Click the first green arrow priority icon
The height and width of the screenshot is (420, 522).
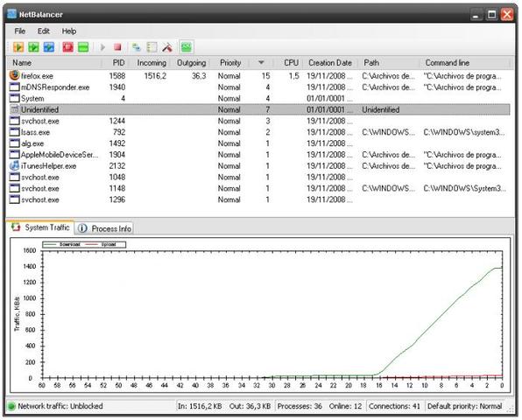(33, 47)
